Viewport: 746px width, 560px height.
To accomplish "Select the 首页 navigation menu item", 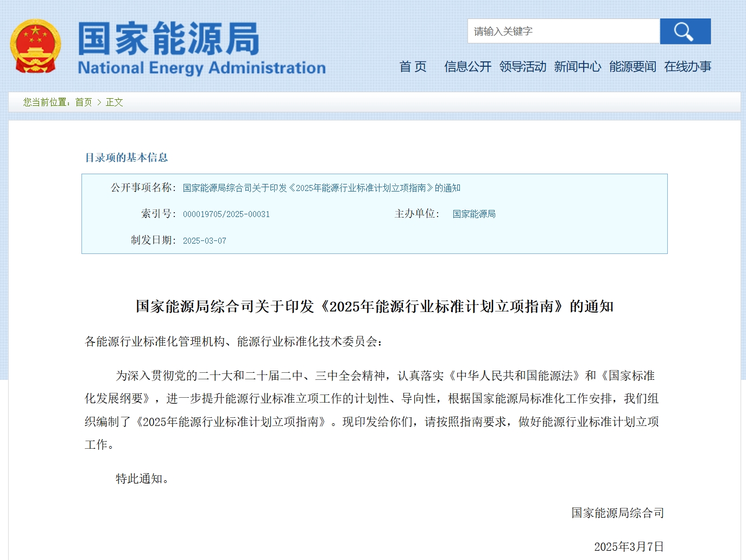I will click(414, 66).
